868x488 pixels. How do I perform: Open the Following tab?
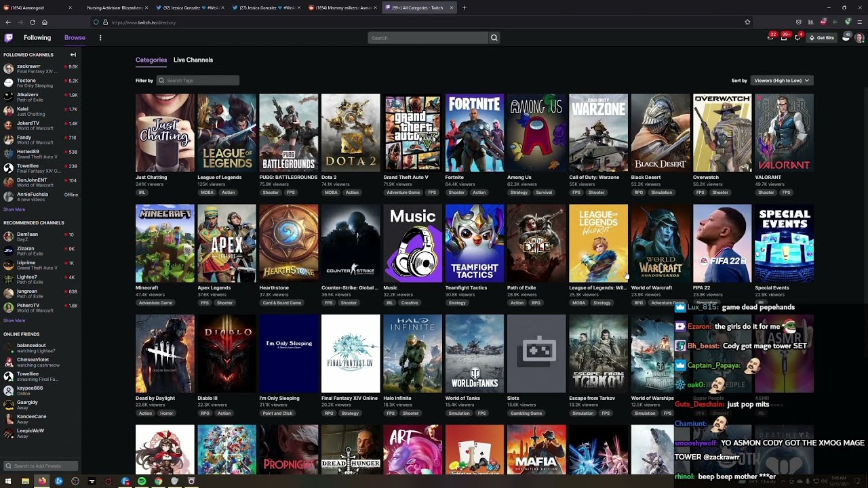37,38
